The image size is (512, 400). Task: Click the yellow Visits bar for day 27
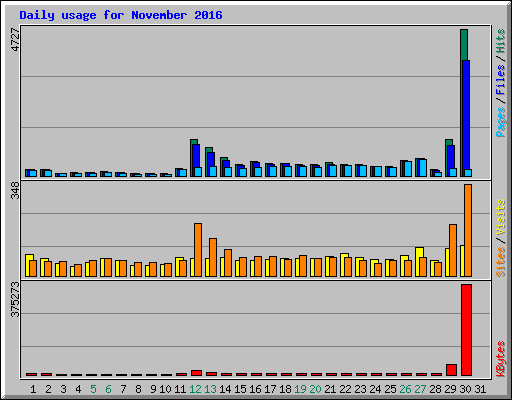pos(419,252)
